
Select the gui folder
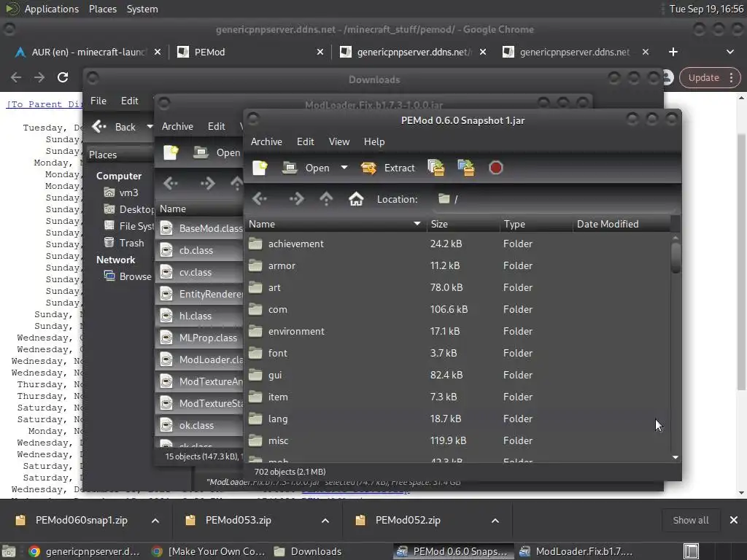point(457,376)
